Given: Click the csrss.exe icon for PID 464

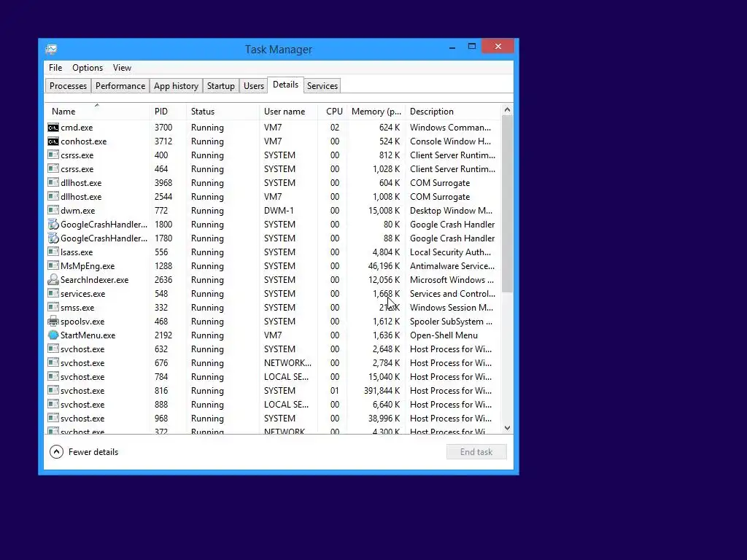Looking at the screenshot, I should coord(53,169).
